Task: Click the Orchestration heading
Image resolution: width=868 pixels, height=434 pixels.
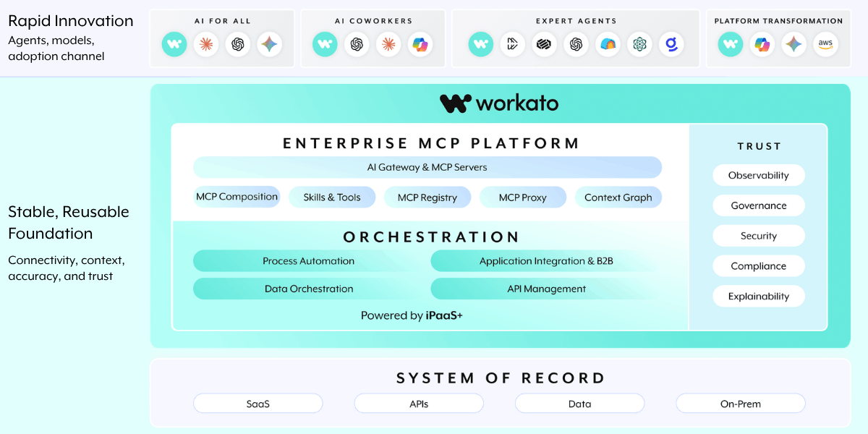Action: point(431,237)
